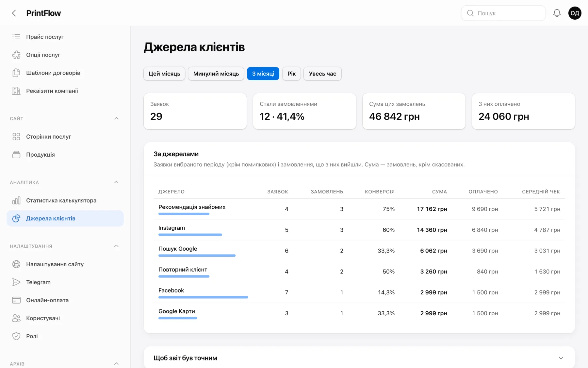Click the Заявок 29 summary card

pos(195,111)
